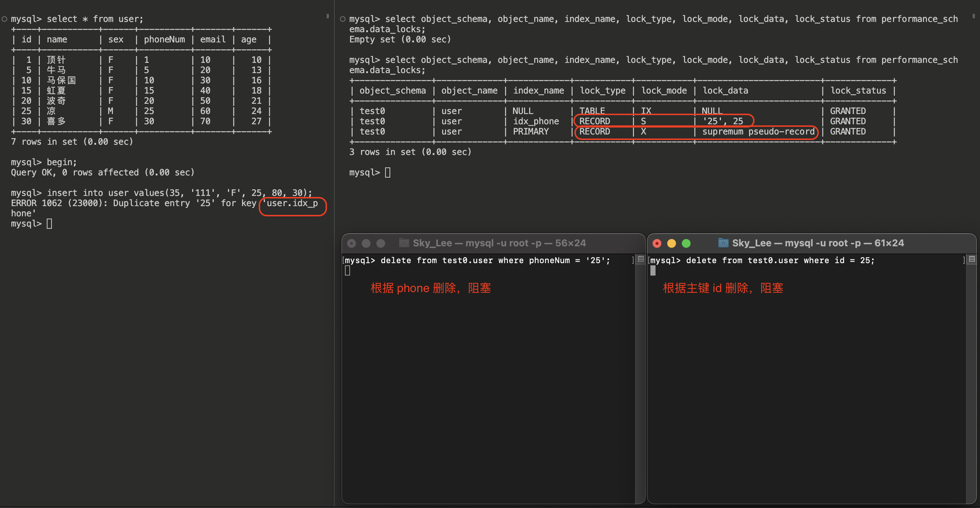Image resolution: width=980 pixels, height=508 pixels.
Task: Click the mysql prompt cursor below '3 rows in set'
Action: coord(388,173)
